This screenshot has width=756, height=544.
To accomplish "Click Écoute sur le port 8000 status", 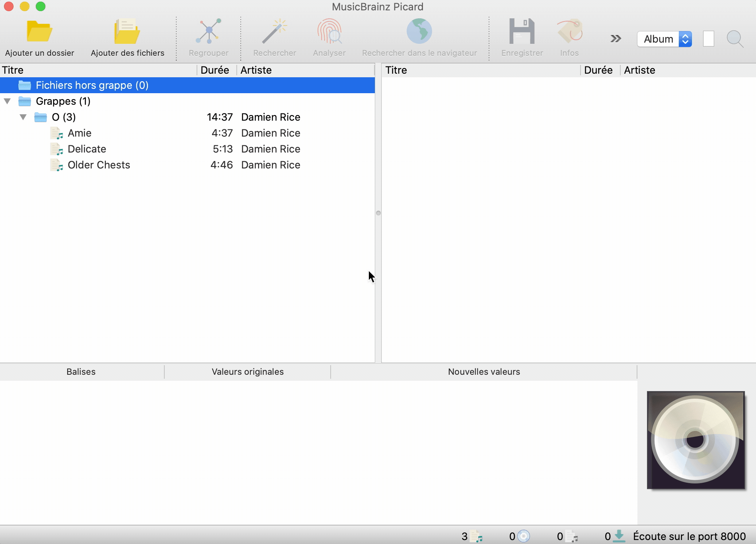I will tap(689, 536).
